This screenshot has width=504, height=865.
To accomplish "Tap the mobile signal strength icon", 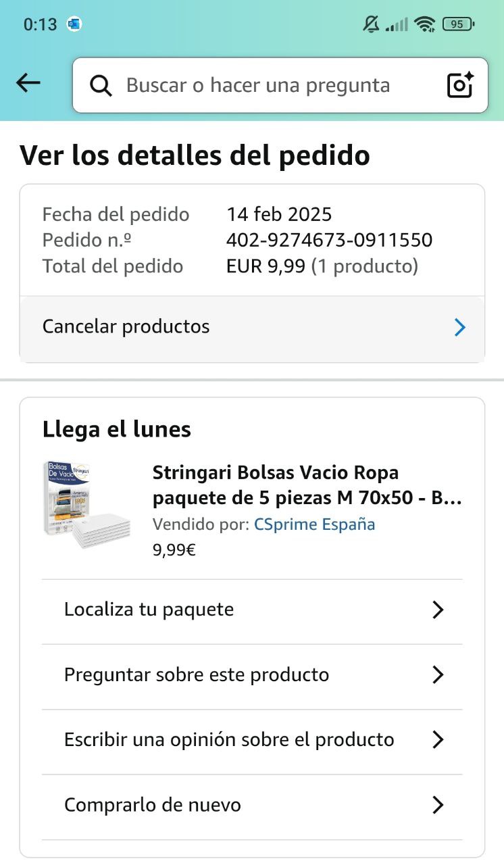I will click(x=397, y=25).
